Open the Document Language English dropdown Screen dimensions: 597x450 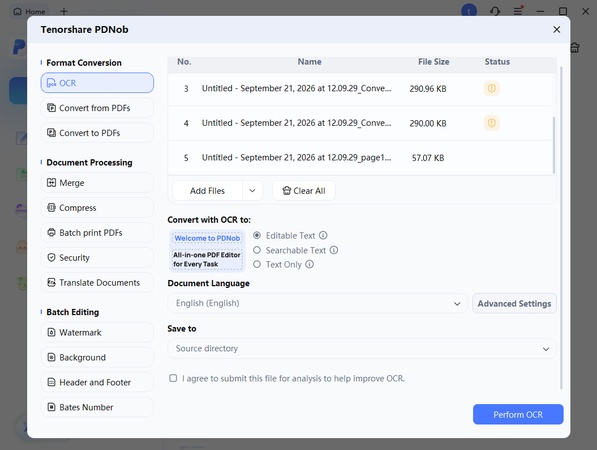[x=317, y=303]
